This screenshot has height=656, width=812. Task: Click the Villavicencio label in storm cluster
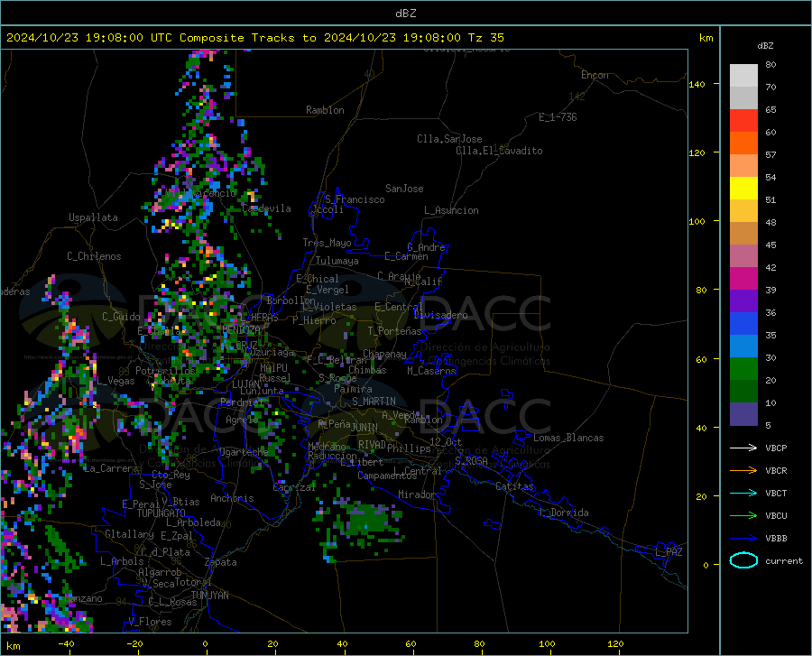pyautogui.click(x=201, y=193)
